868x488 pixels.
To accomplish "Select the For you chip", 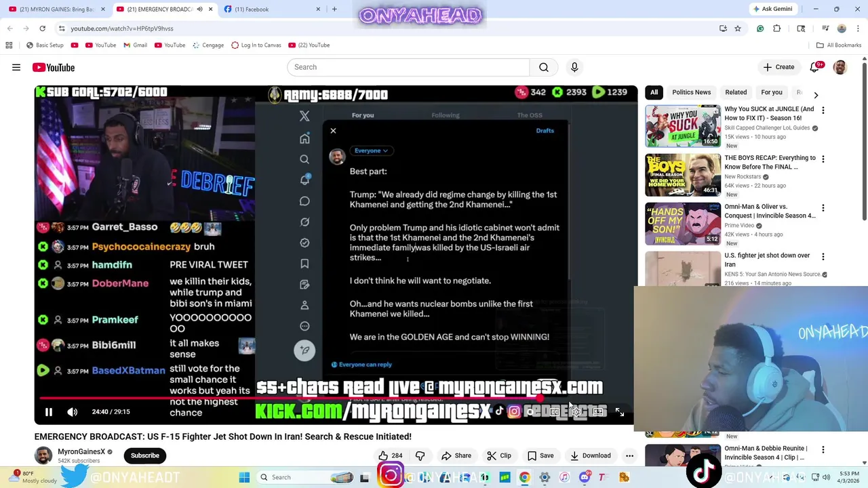I will click(x=771, y=92).
